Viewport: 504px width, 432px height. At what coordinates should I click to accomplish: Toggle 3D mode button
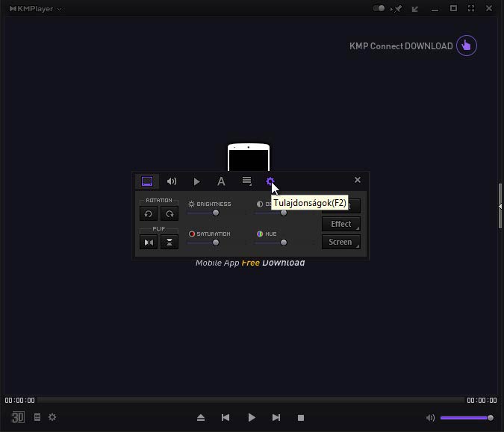[x=18, y=417]
